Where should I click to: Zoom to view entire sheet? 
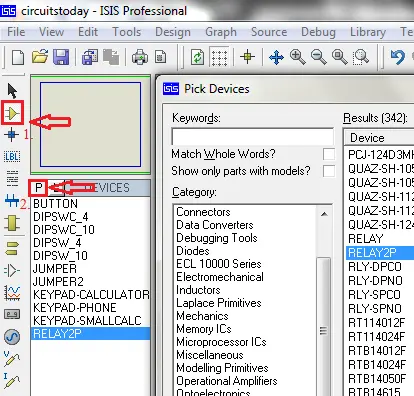pos(340,57)
